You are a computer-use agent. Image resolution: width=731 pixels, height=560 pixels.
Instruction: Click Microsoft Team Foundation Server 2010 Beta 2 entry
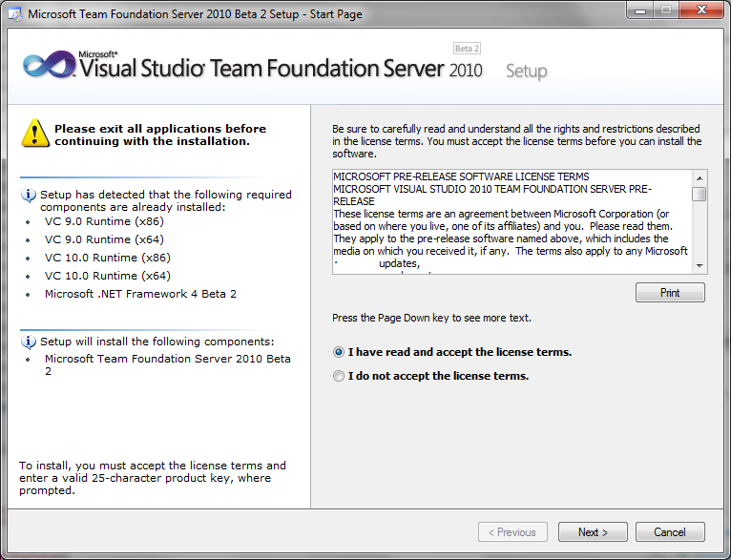(167, 364)
